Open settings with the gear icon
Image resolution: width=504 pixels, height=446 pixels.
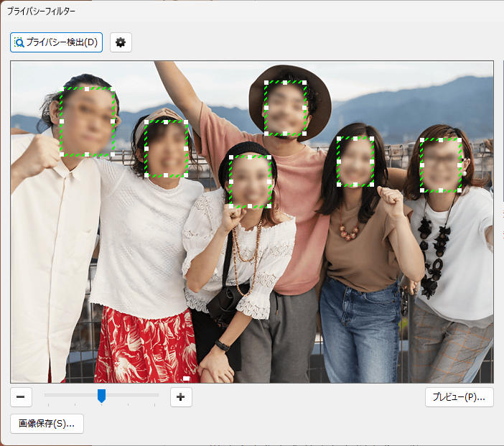click(x=121, y=42)
